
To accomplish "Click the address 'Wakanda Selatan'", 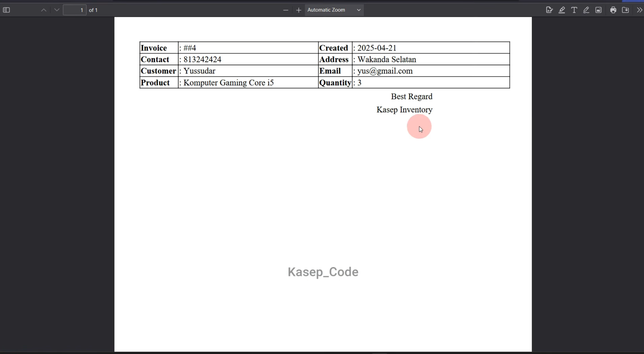I will [x=387, y=59].
